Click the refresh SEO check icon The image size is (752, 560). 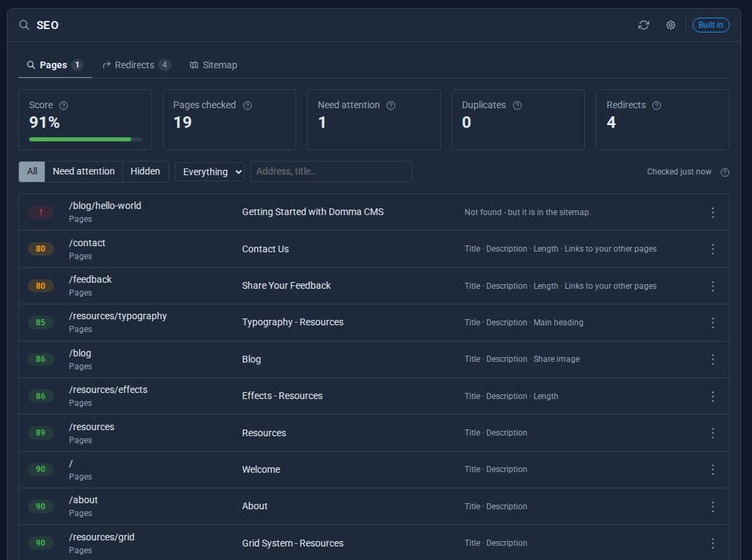click(x=644, y=25)
